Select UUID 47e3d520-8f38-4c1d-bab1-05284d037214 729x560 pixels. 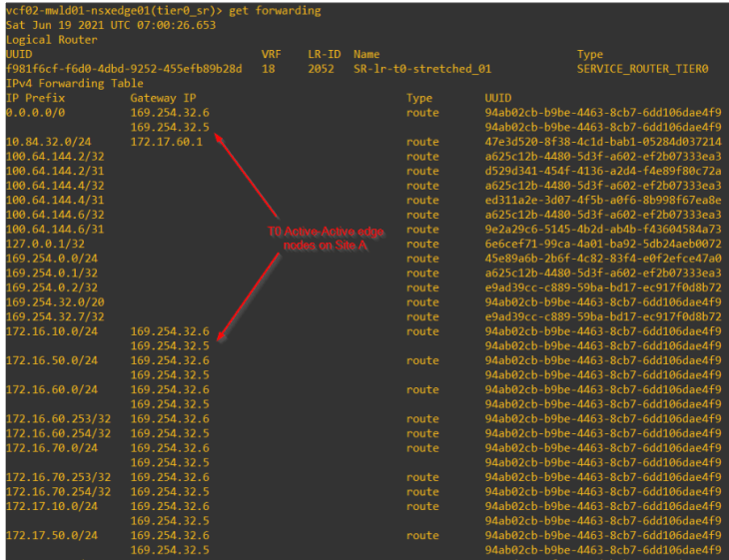coord(603,142)
